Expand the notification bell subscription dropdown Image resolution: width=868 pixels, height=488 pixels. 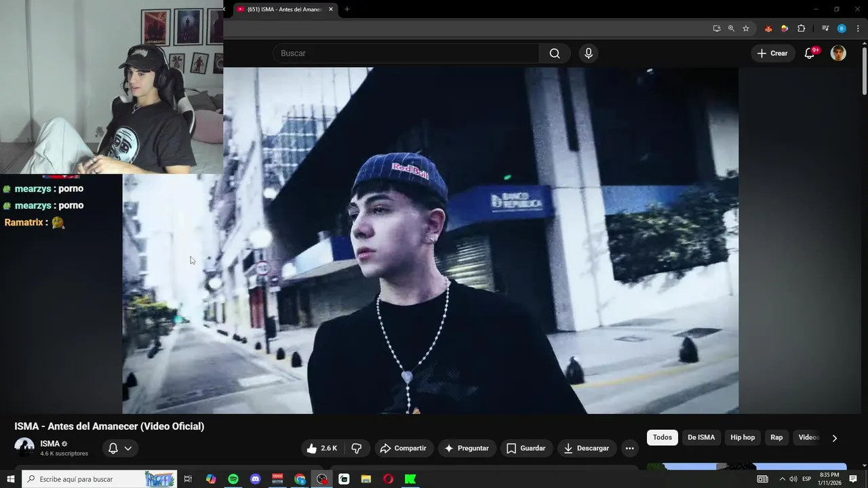coord(120,448)
